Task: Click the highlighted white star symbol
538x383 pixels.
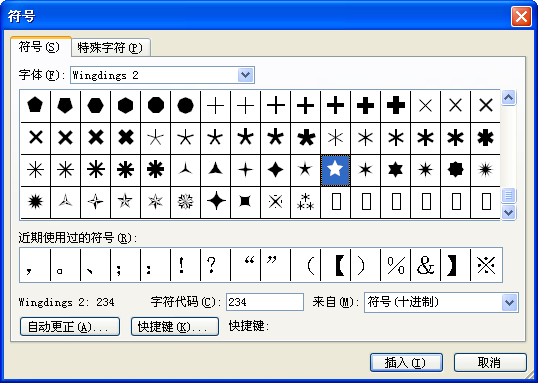Action: tap(335, 170)
